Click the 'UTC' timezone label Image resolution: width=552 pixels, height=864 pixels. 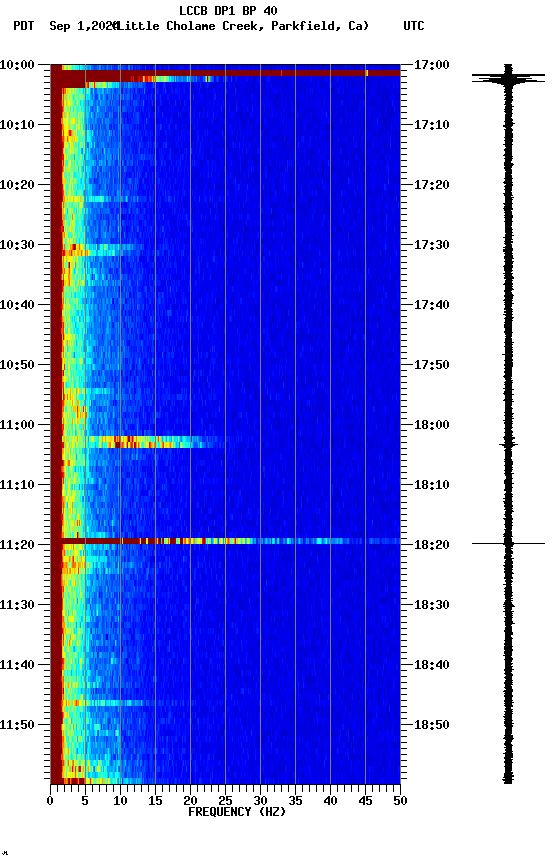414,26
